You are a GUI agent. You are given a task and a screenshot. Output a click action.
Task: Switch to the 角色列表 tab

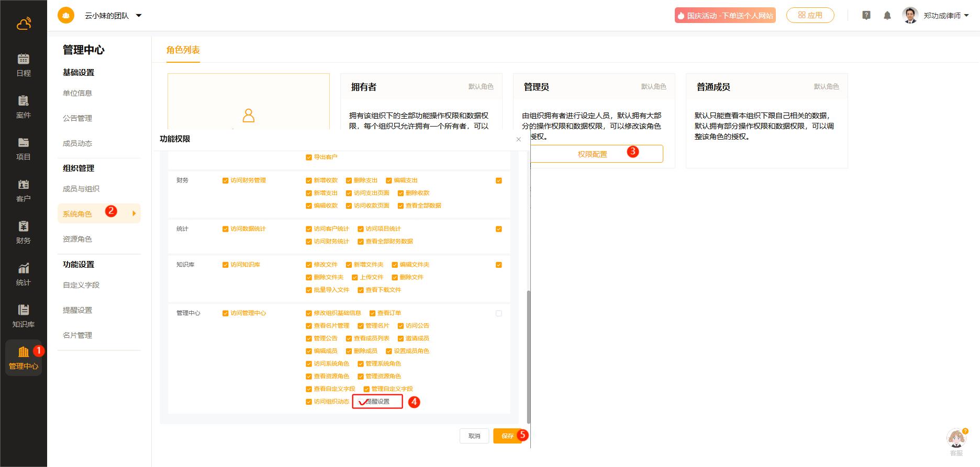tap(183, 50)
